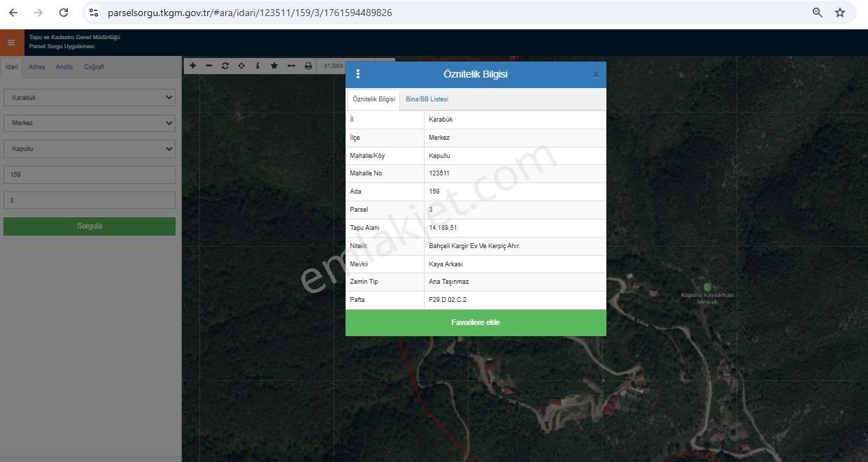Click the zoom in plus map tool

tap(193, 66)
